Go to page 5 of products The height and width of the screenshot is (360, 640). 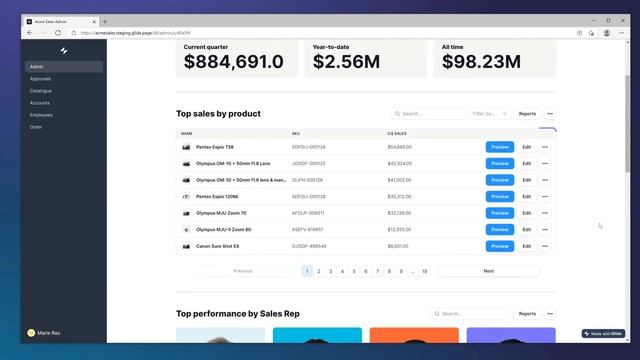pyautogui.click(x=354, y=271)
